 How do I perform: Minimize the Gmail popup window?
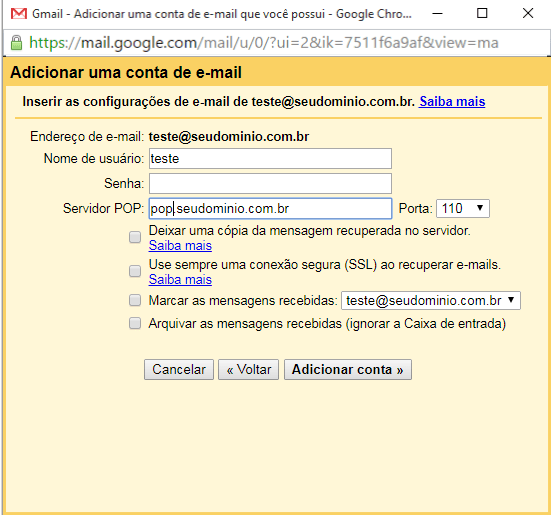click(437, 14)
